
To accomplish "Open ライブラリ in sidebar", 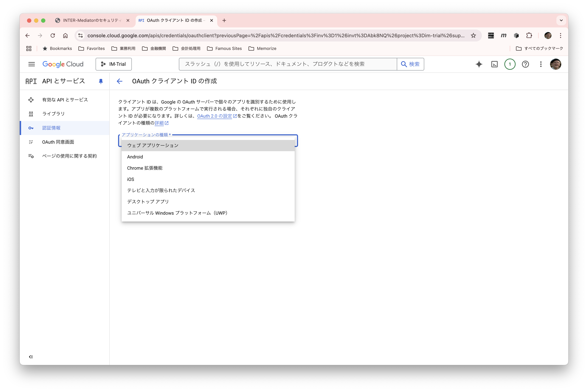I will [65, 114].
